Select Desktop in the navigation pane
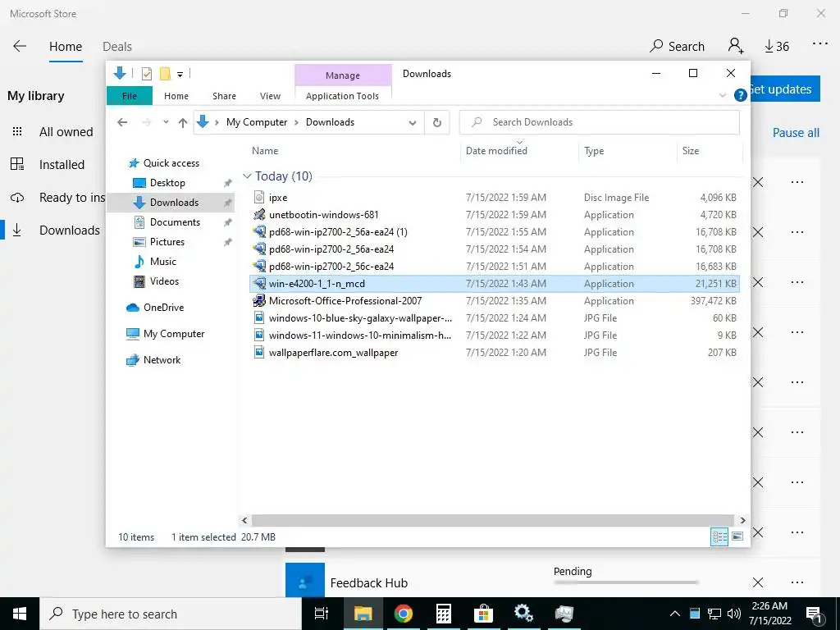Screen dimensions: 840x630 [167, 183]
